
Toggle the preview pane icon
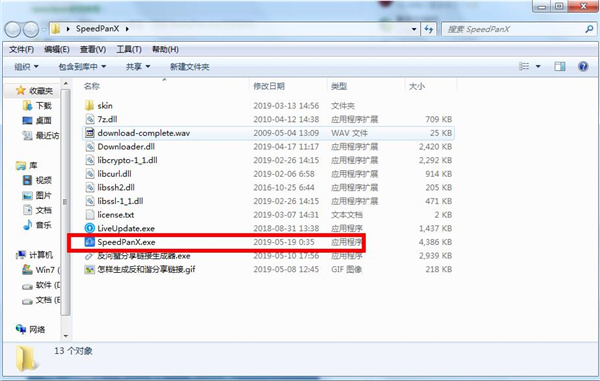pyautogui.click(x=559, y=67)
